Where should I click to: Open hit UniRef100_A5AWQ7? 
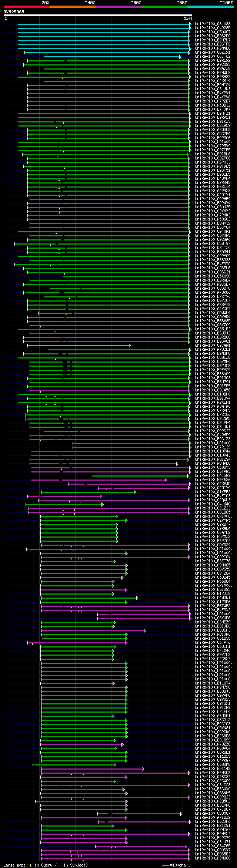click(213, 32)
